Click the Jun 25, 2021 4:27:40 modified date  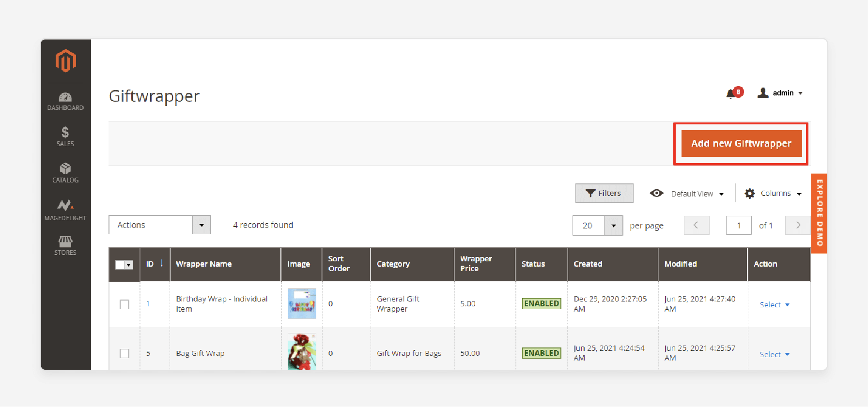(700, 304)
